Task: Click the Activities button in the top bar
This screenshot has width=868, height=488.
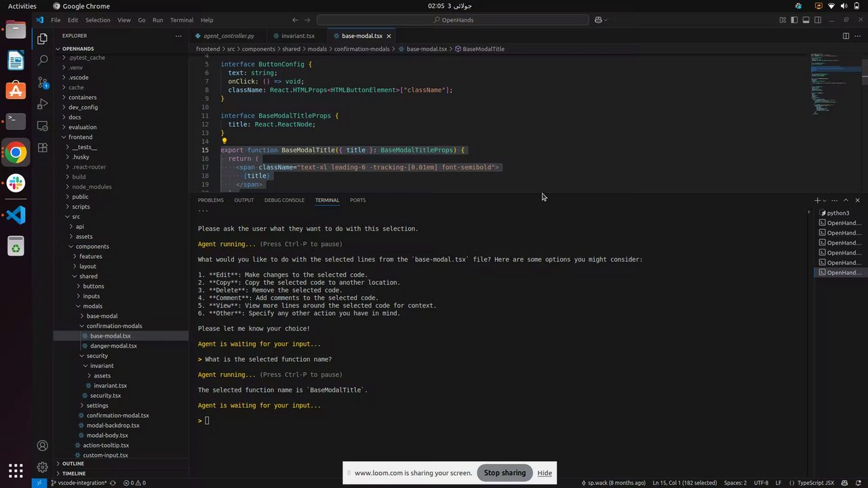Action: coord(22,6)
